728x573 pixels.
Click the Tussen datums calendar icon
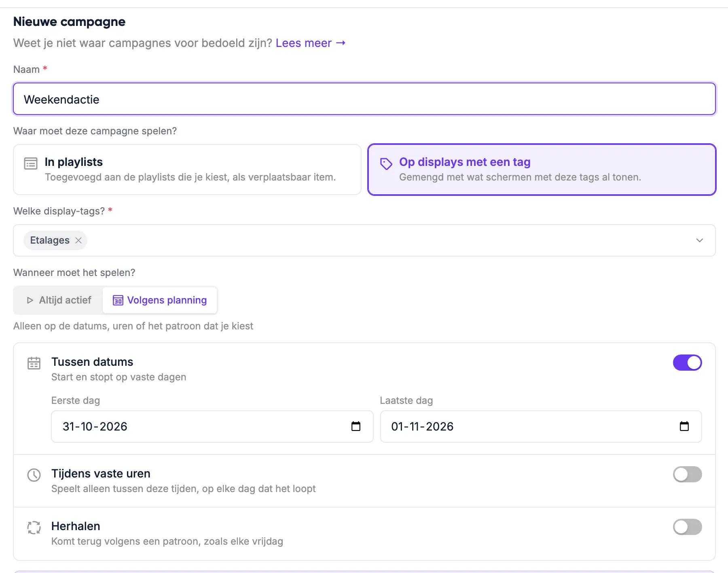[x=34, y=363]
